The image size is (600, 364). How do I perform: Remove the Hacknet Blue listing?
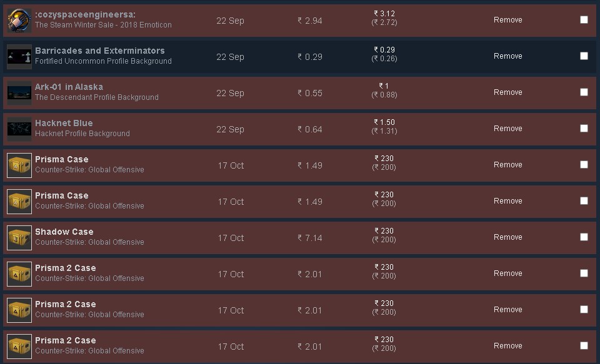coord(507,129)
